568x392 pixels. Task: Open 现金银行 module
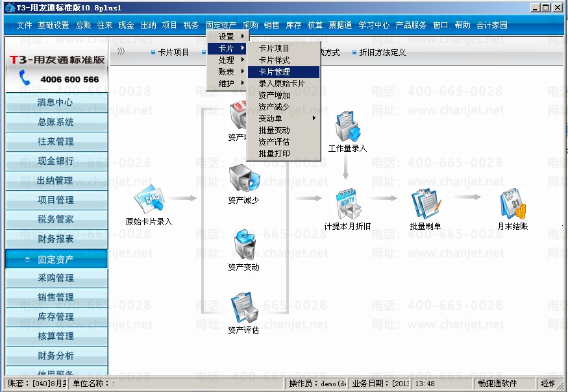56,161
